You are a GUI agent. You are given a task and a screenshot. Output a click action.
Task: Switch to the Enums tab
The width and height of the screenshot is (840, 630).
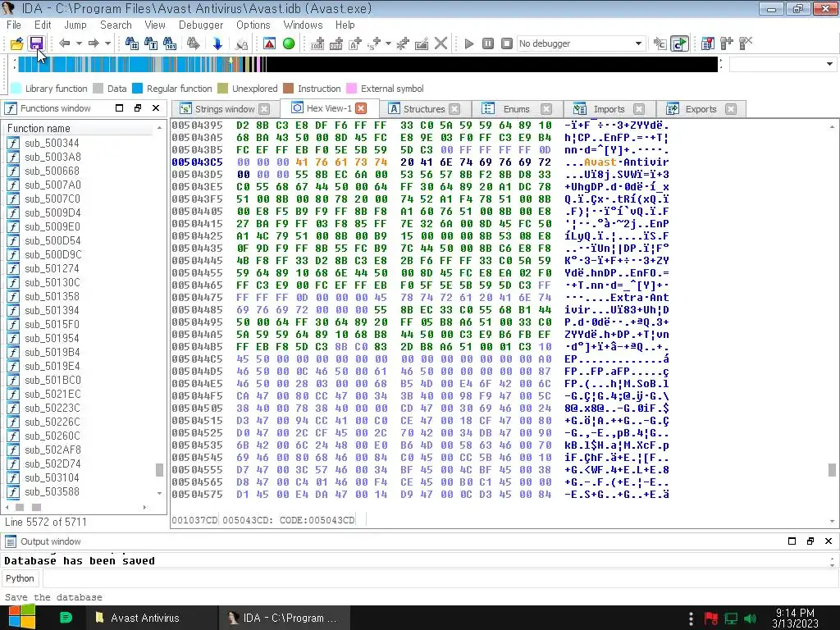pyautogui.click(x=517, y=109)
